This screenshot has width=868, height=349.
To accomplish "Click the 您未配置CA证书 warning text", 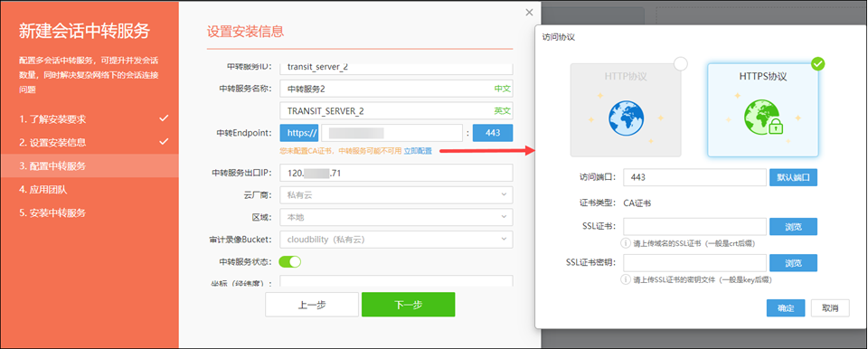I will tap(341, 151).
